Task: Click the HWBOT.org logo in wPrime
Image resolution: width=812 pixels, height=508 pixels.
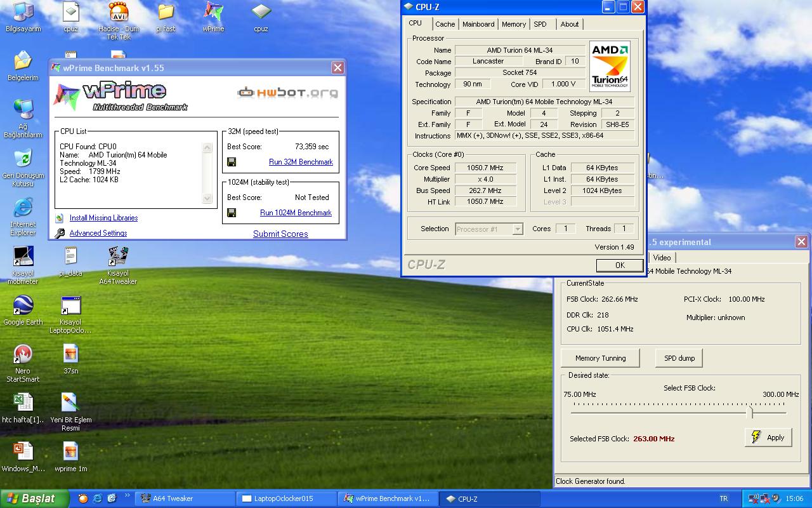Action: click(287, 93)
